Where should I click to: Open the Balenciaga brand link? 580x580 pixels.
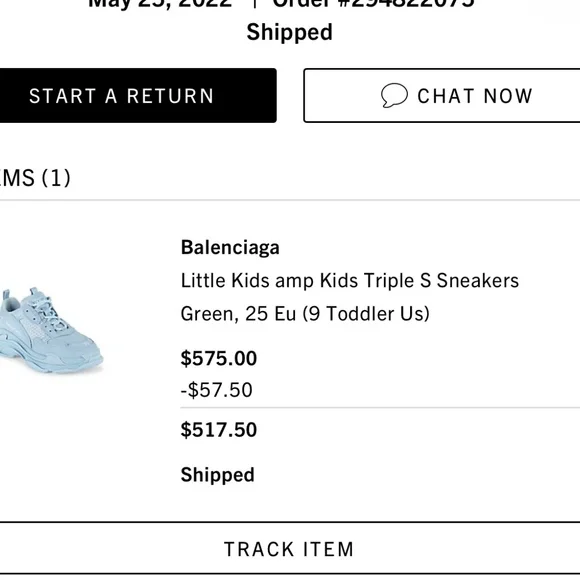[x=230, y=247]
